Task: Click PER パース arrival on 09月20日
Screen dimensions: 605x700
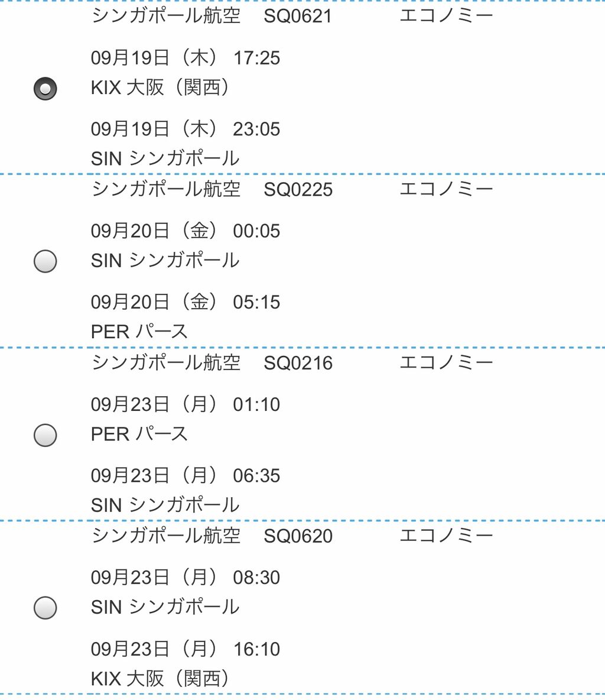Action: [139, 331]
